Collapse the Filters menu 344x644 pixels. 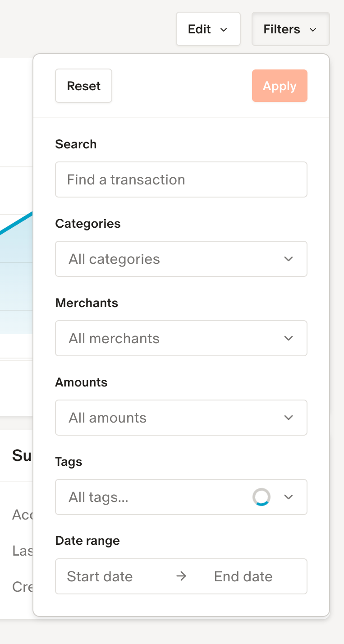(x=290, y=29)
